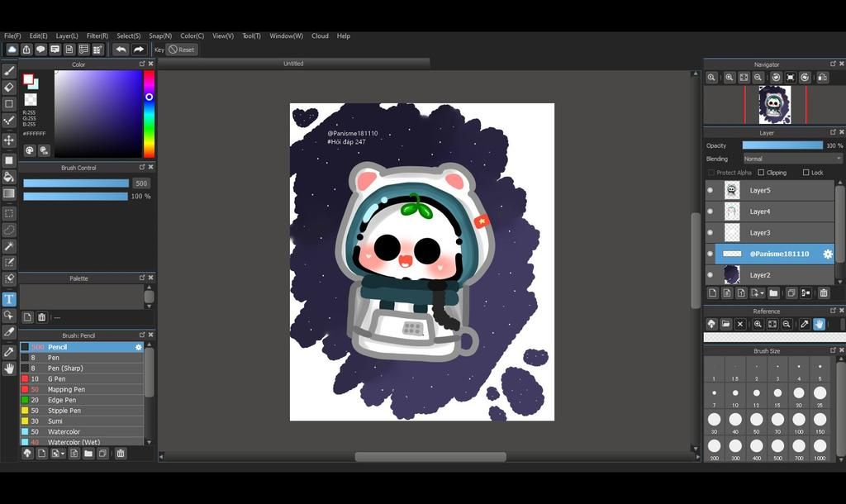846x504 pixels.
Task: Undock the Layer panel
Action: tap(833, 132)
